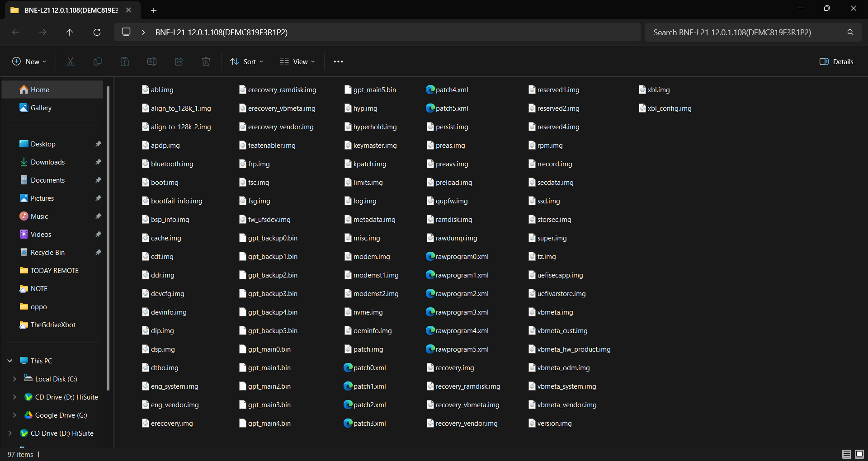The image size is (868, 461).
Task: Select the modem.img file
Action: point(367,256)
